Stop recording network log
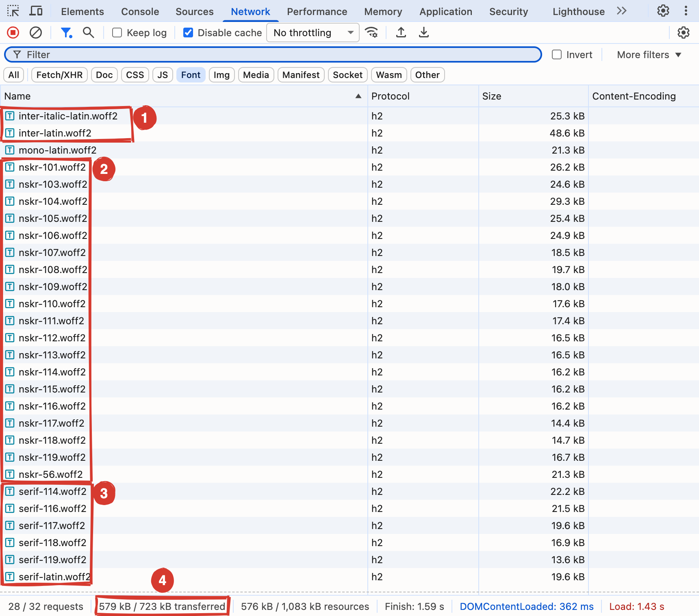Viewport: 699px width, 616px height. pos(13,33)
